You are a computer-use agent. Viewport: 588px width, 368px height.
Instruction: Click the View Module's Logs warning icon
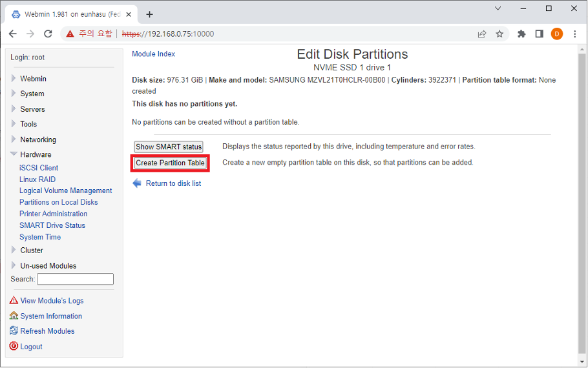[x=14, y=300]
